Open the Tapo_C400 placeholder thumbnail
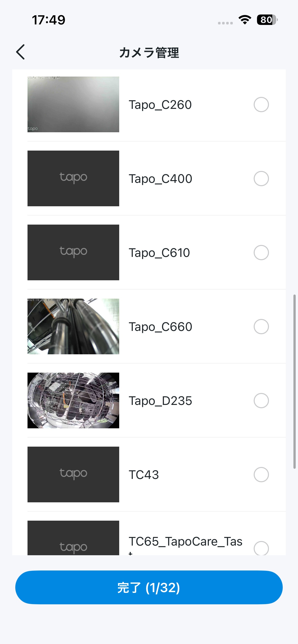The width and height of the screenshot is (298, 644). point(73,178)
